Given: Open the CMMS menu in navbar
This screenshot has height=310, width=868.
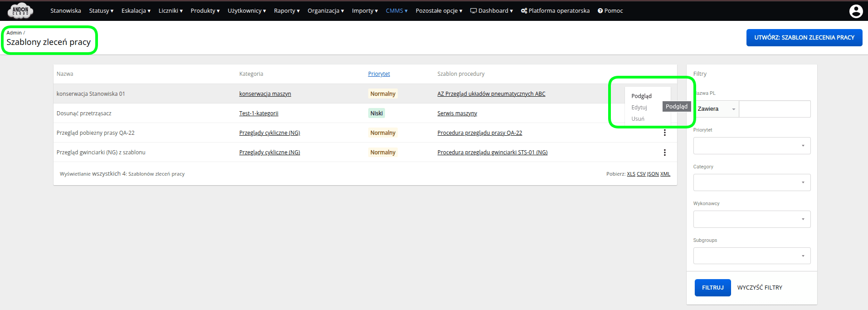Looking at the screenshot, I should 396,11.
